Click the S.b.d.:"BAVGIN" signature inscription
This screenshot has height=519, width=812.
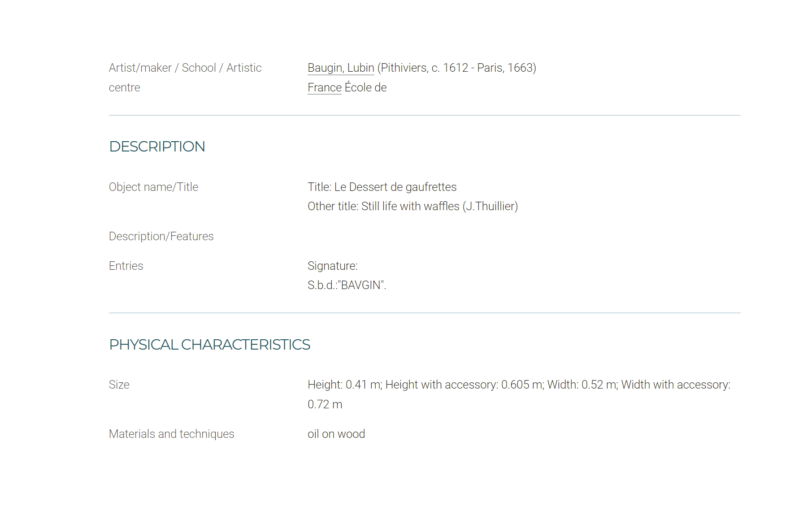(x=347, y=285)
